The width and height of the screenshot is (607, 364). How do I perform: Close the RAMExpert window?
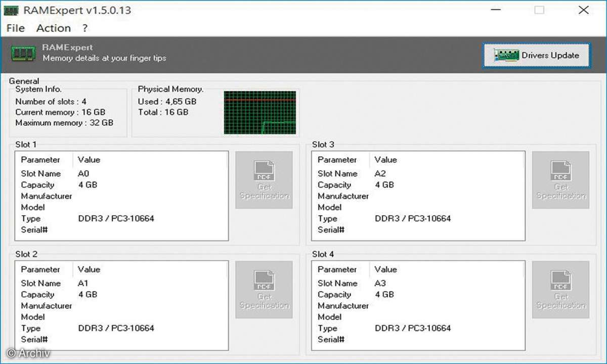click(x=583, y=10)
